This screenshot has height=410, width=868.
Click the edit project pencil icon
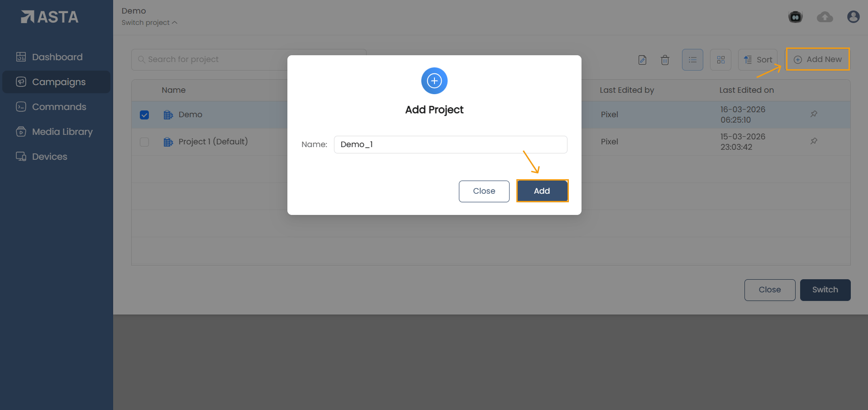[x=642, y=60]
